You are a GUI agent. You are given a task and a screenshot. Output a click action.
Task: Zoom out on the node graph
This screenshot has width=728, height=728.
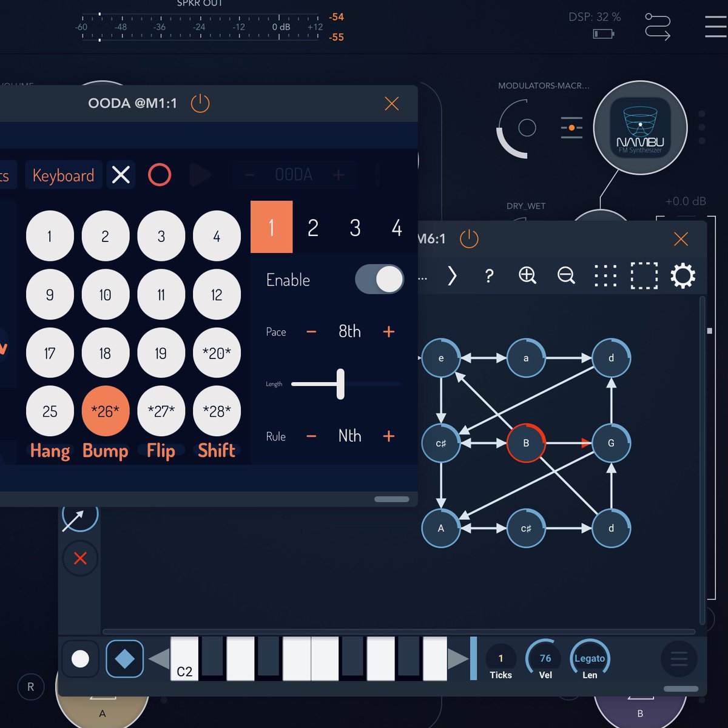(x=566, y=275)
